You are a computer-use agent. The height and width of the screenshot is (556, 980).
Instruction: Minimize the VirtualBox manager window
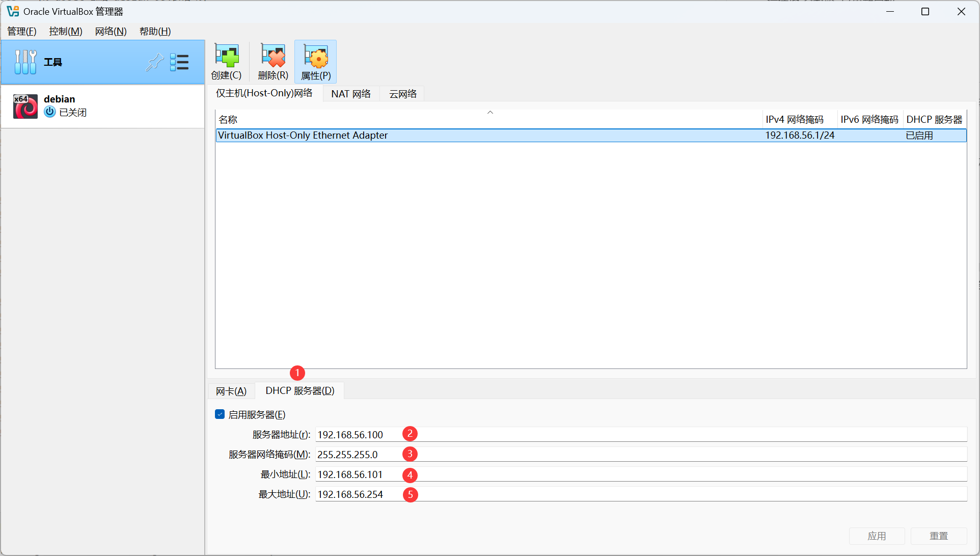[890, 11]
